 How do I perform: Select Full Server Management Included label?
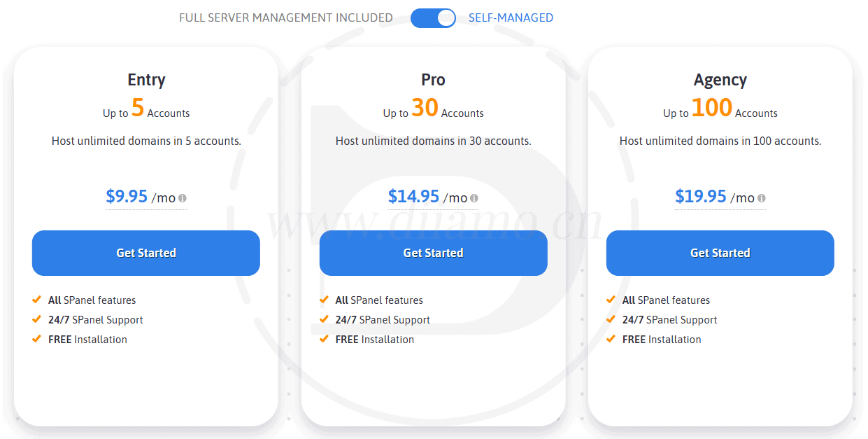tap(285, 18)
